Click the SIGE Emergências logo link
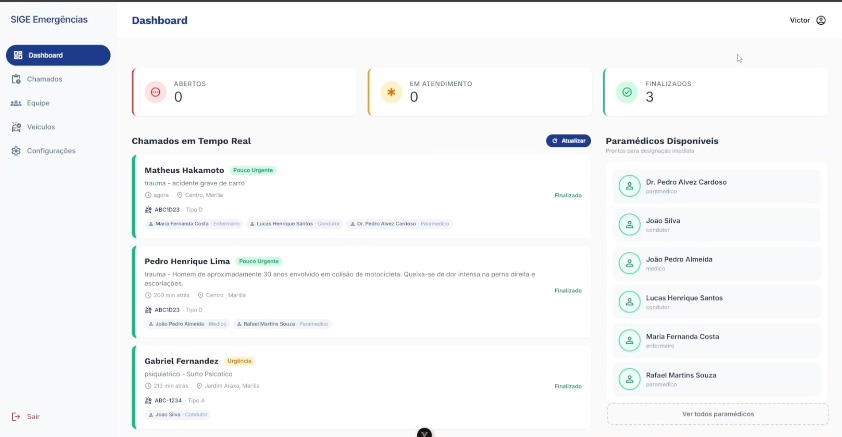The image size is (842, 437). (49, 20)
